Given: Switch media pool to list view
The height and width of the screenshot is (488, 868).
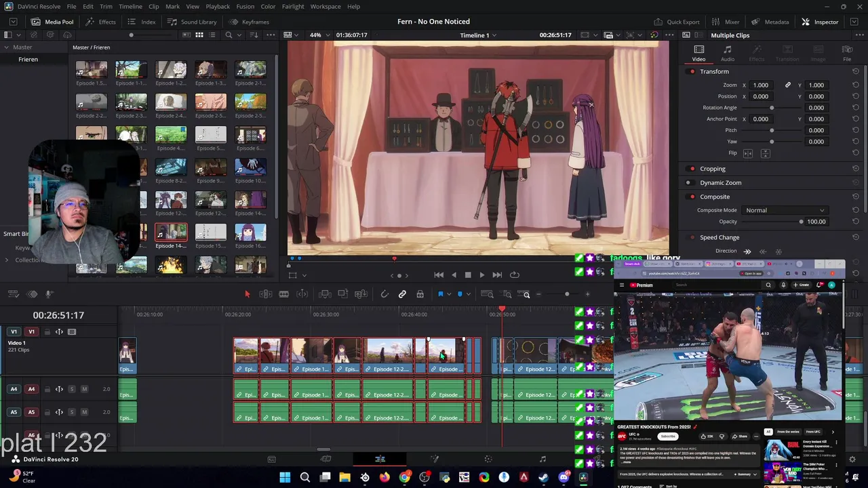Looking at the screenshot, I should click(x=214, y=35).
